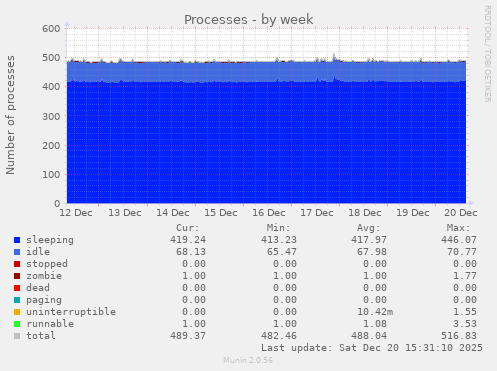Click the total current value 489.37
497x371 pixels.
coord(188,336)
